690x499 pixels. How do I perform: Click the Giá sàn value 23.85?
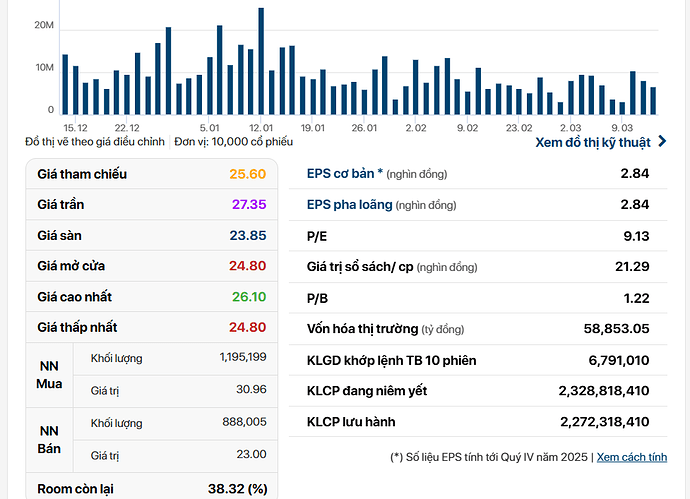pos(247,235)
